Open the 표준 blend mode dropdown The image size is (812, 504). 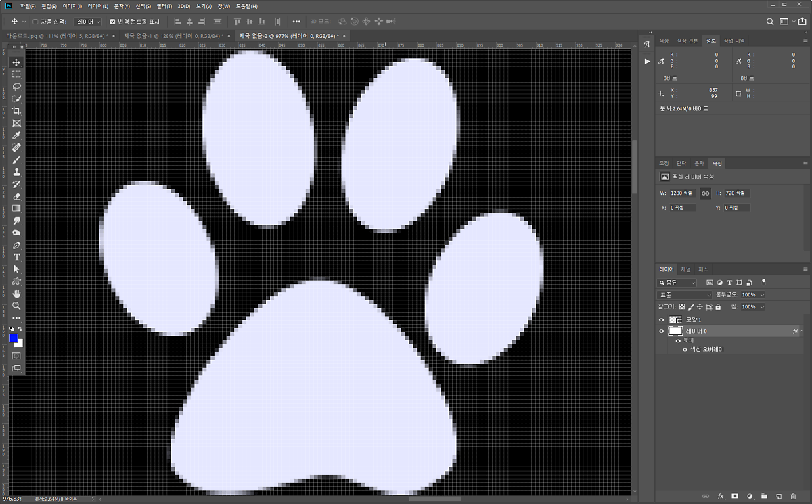click(685, 295)
